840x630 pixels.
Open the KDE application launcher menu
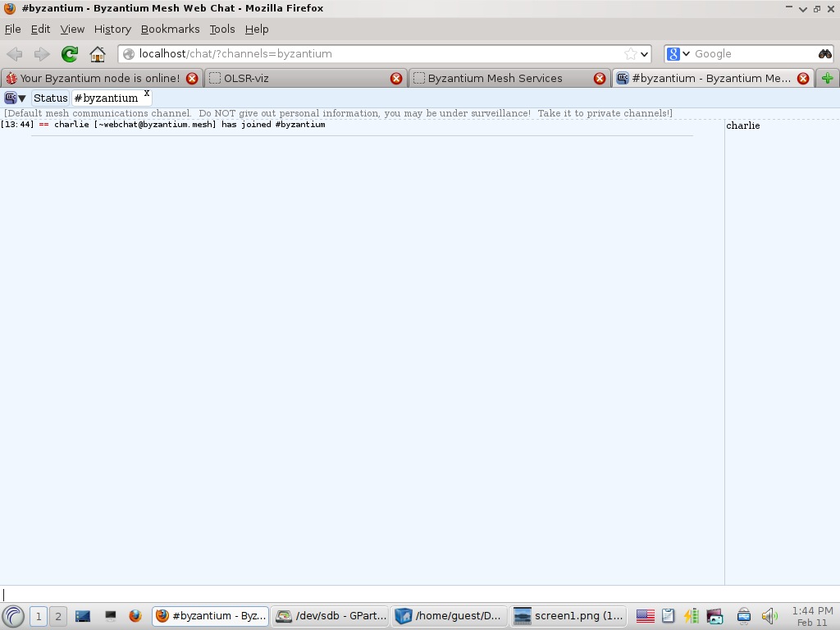point(13,616)
